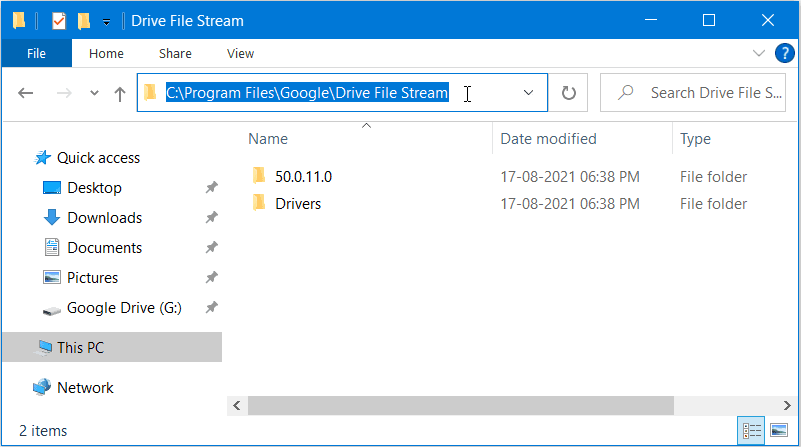Image resolution: width=801 pixels, height=447 pixels.
Task: Click the pin icon beside Pictures
Action: [211, 278]
